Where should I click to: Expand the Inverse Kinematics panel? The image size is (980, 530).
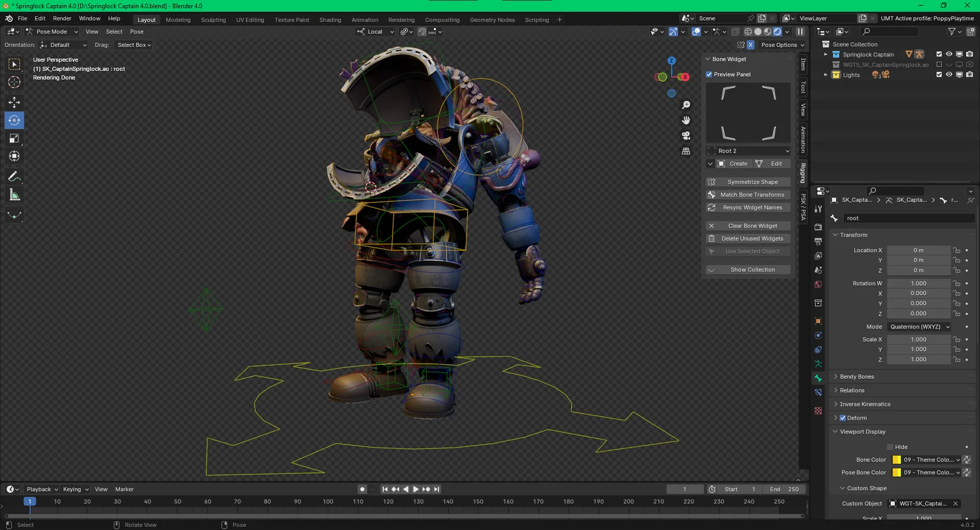pyautogui.click(x=865, y=404)
